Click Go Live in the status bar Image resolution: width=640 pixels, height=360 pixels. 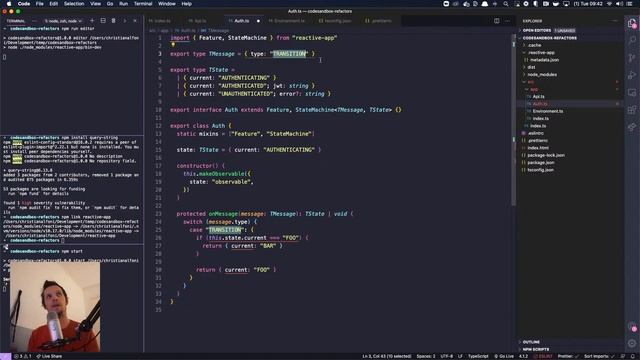[504, 356]
